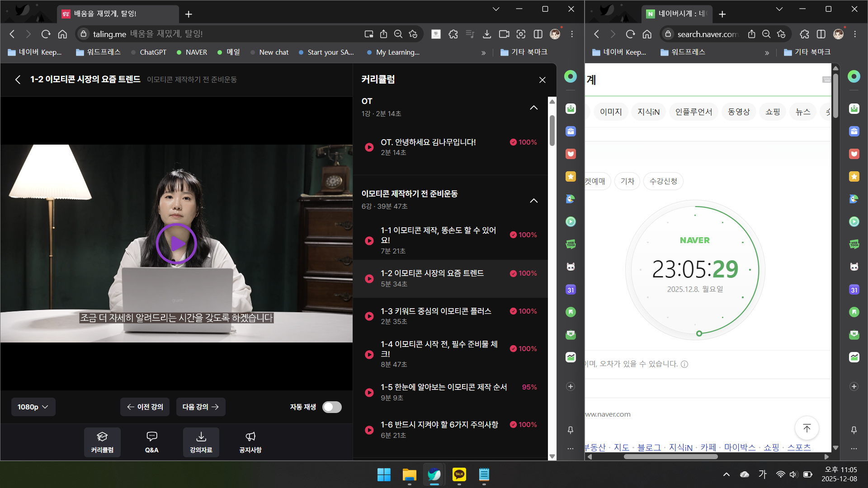868x488 pixels.
Task: Close the 커리큘럼 panel
Action: click(542, 80)
